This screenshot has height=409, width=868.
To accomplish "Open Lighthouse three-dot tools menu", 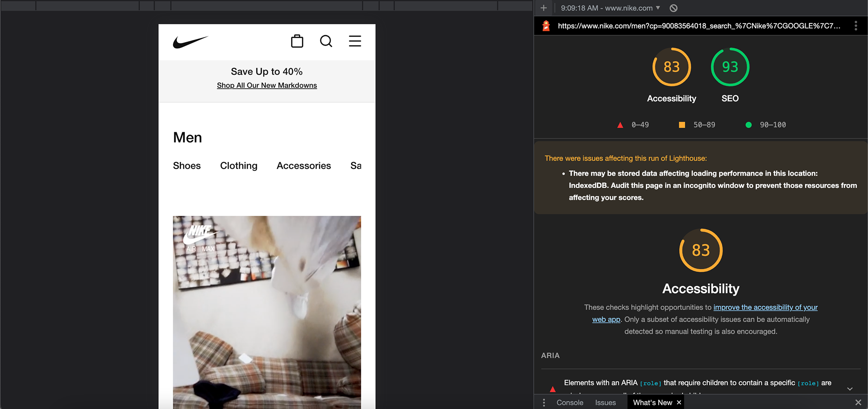I will (x=856, y=26).
